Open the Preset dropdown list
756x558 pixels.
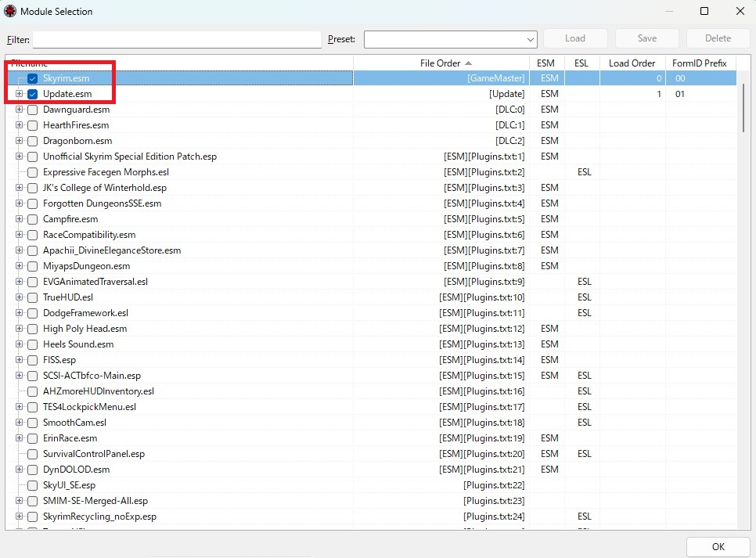[x=451, y=39]
